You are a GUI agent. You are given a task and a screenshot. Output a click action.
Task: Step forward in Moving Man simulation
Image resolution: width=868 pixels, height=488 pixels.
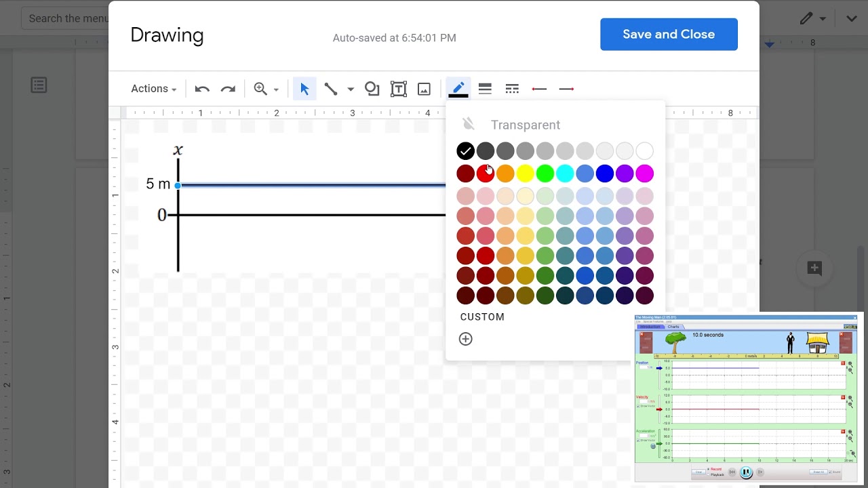pos(760,472)
